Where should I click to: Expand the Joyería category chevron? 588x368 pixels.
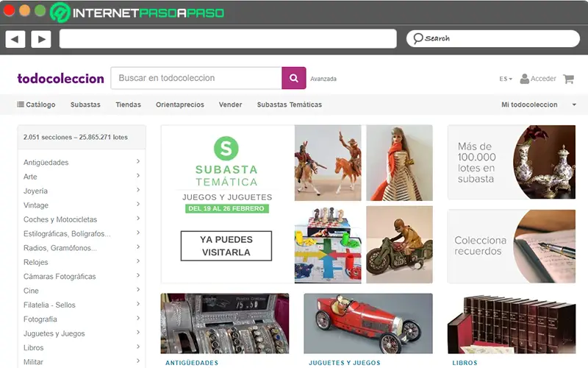pyautogui.click(x=138, y=190)
